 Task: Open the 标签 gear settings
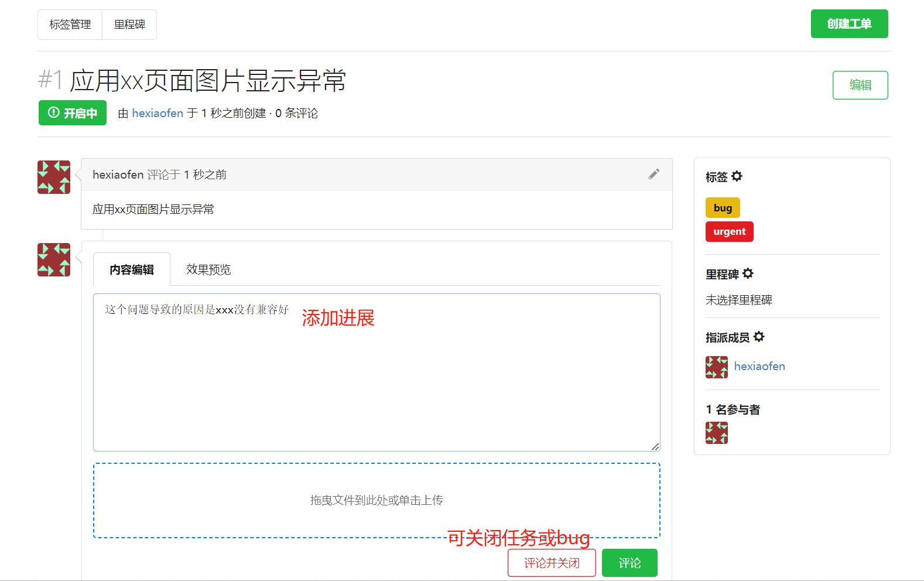[x=737, y=176]
